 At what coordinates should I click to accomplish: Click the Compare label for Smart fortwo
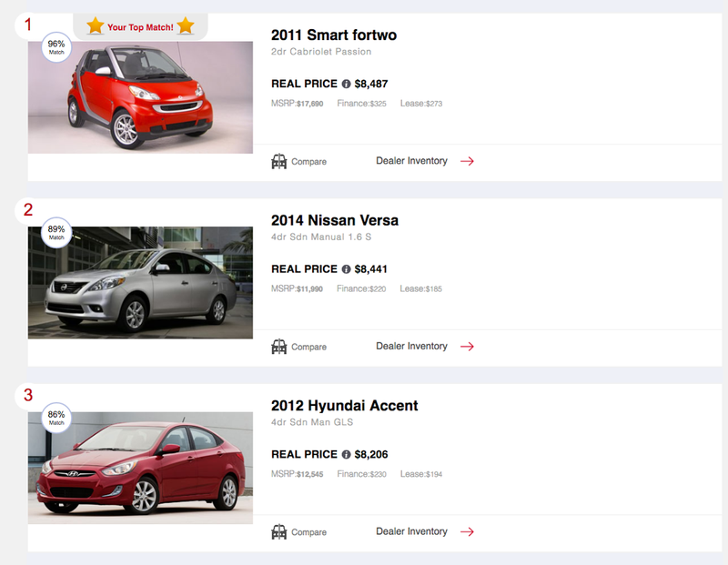coord(308,162)
